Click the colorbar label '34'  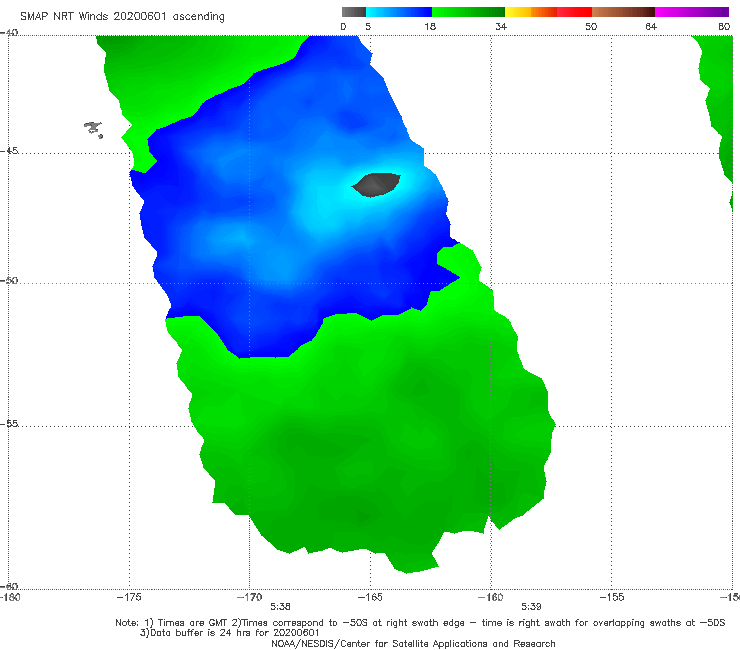tap(501, 27)
